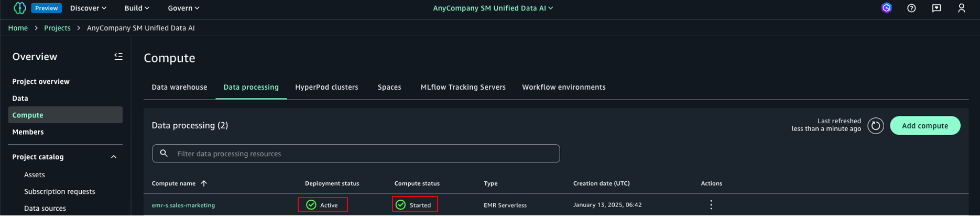This screenshot has width=980, height=217.
Task: Collapse the Overview sidebar panel icon
Action: click(x=118, y=57)
